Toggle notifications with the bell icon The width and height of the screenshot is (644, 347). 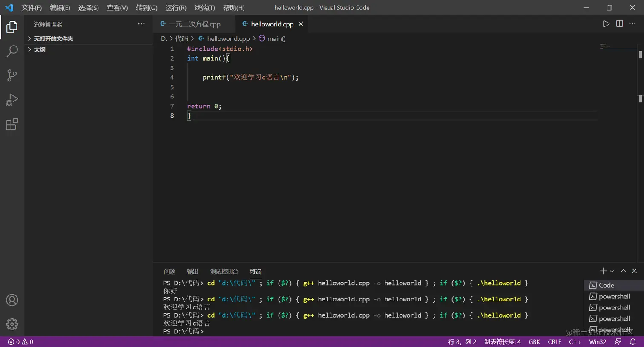(634, 341)
